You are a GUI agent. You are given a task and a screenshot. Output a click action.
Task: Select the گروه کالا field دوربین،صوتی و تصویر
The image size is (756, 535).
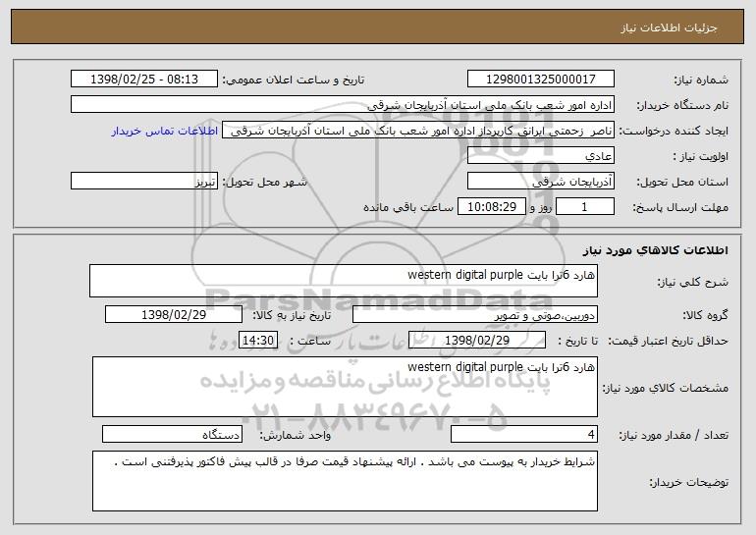click(475, 315)
